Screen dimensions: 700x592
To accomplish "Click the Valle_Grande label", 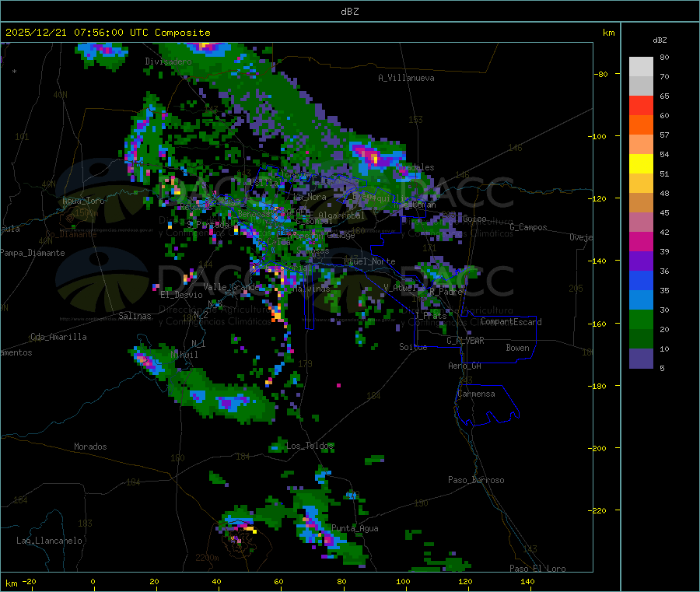I will 231,286.
